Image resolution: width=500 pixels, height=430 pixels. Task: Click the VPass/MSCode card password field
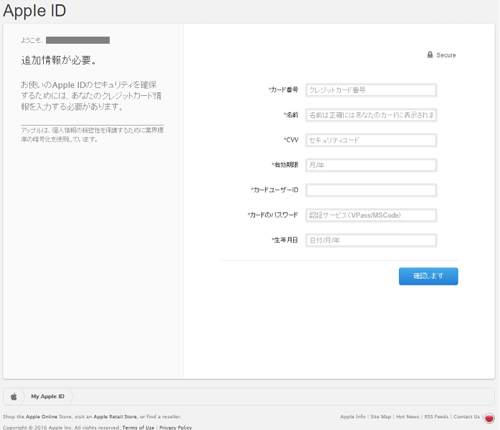371,215
